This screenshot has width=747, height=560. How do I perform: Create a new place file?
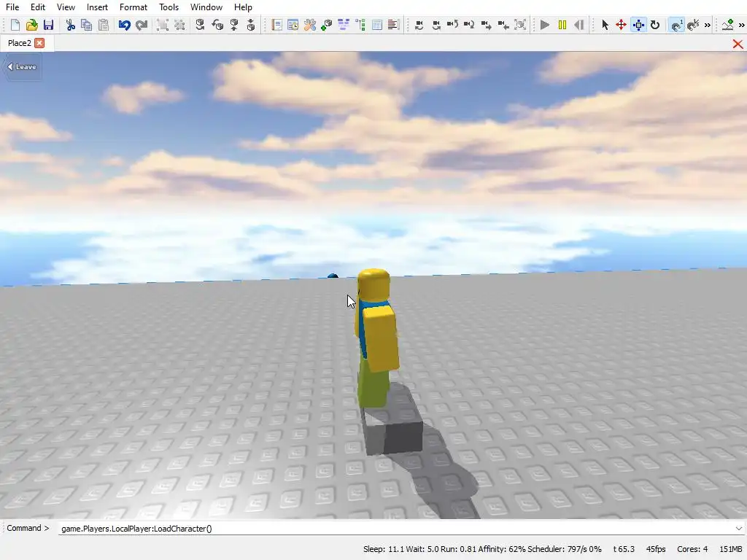point(15,25)
